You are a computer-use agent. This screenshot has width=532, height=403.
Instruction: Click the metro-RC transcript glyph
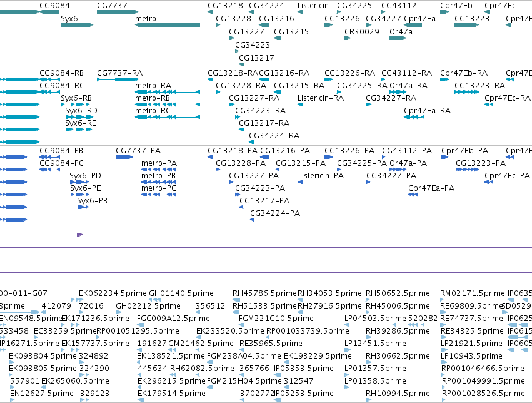tap(168, 117)
